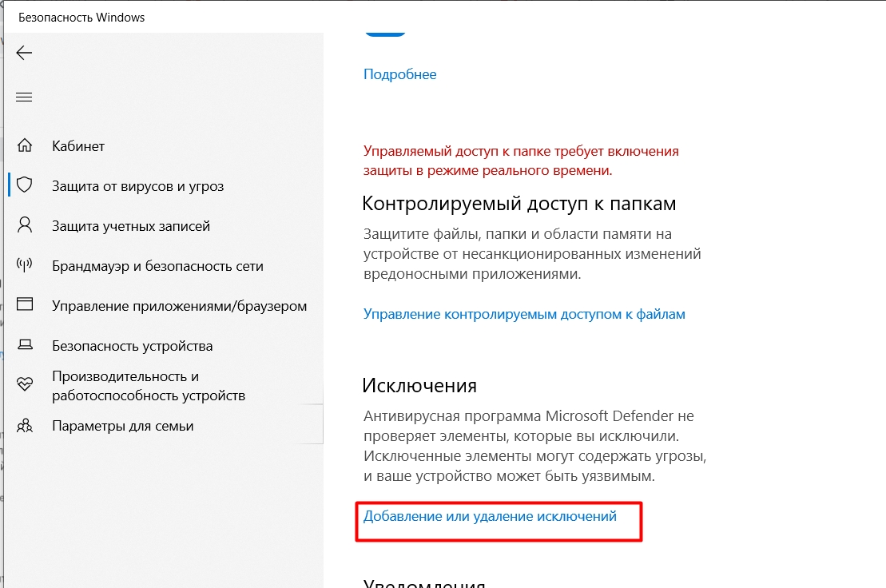Viewport: 886px width, 588px height.
Task: Click the Безопасность Windows window title
Action: click(x=81, y=18)
